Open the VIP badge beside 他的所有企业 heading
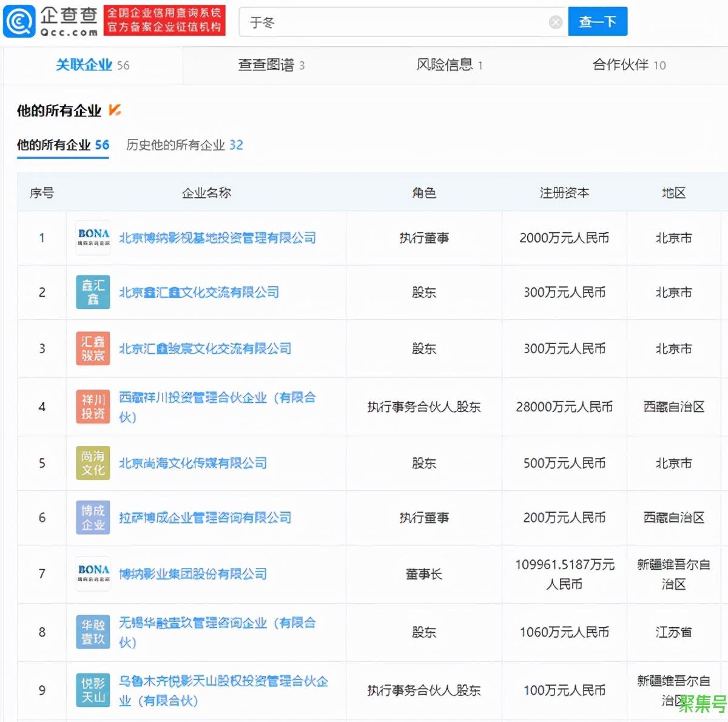 click(x=115, y=110)
